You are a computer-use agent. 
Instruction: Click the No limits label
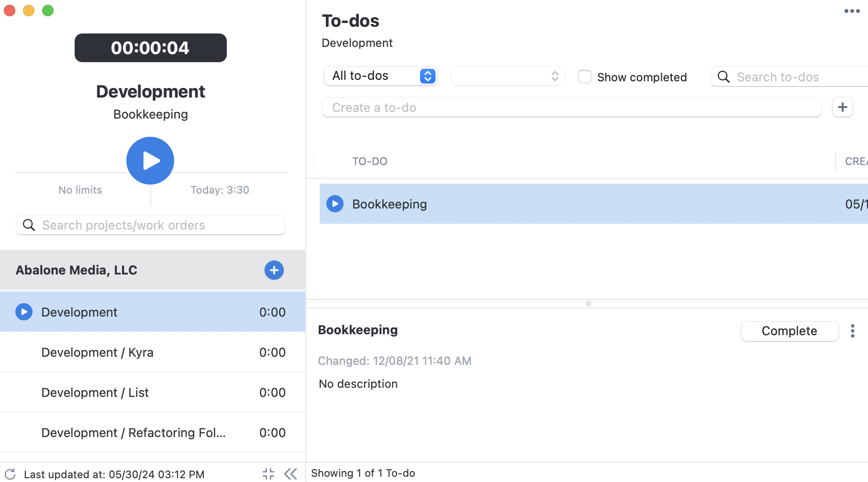tap(80, 190)
